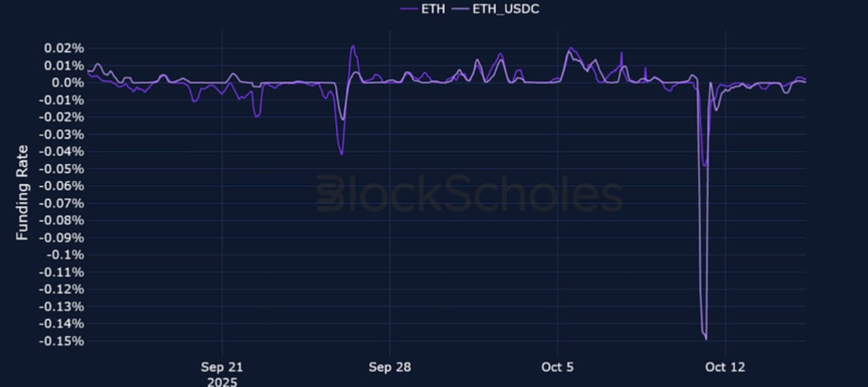Click the 0.02% peak before Sep 28

pos(353,46)
